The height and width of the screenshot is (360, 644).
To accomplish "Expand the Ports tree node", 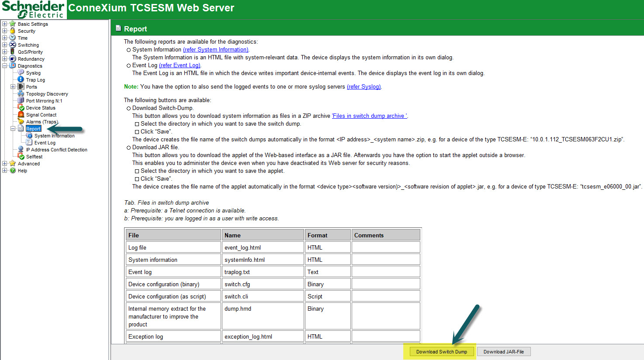I will click(13, 87).
